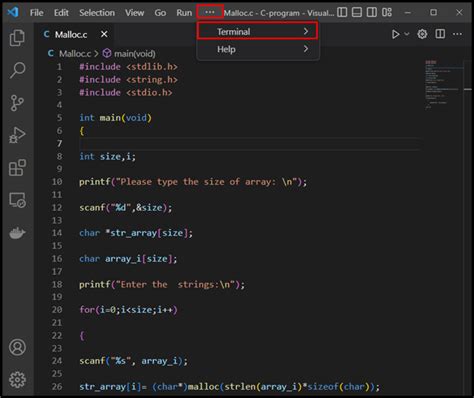Click the char *str_array[size] line

(x=136, y=233)
